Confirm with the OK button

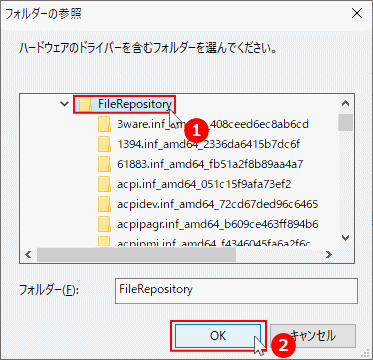pos(218,336)
